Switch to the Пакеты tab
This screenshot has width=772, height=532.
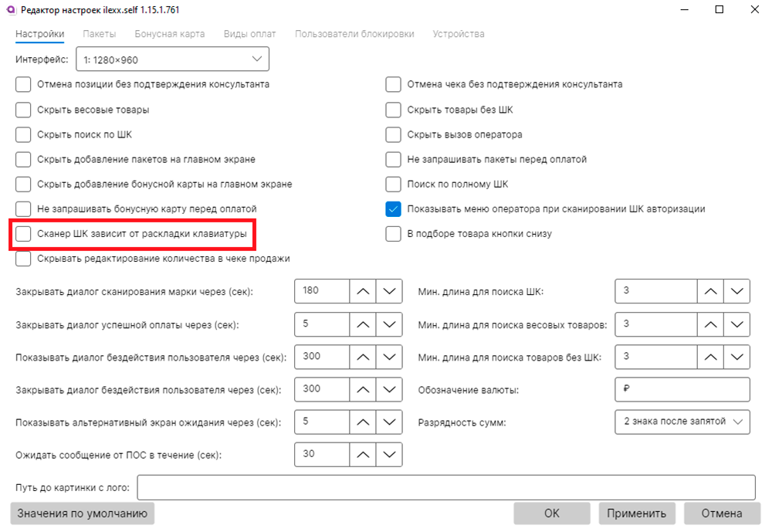(x=99, y=34)
